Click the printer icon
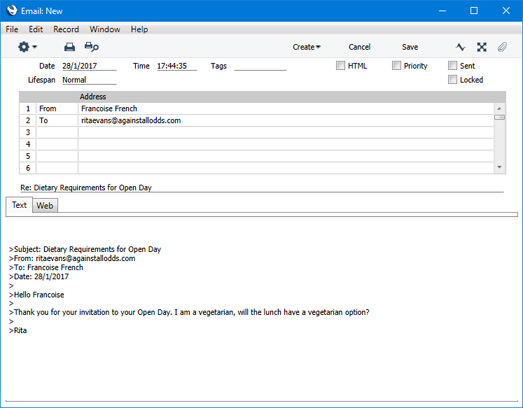Image resolution: width=523 pixels, height=408 pixels. [69, 47]
